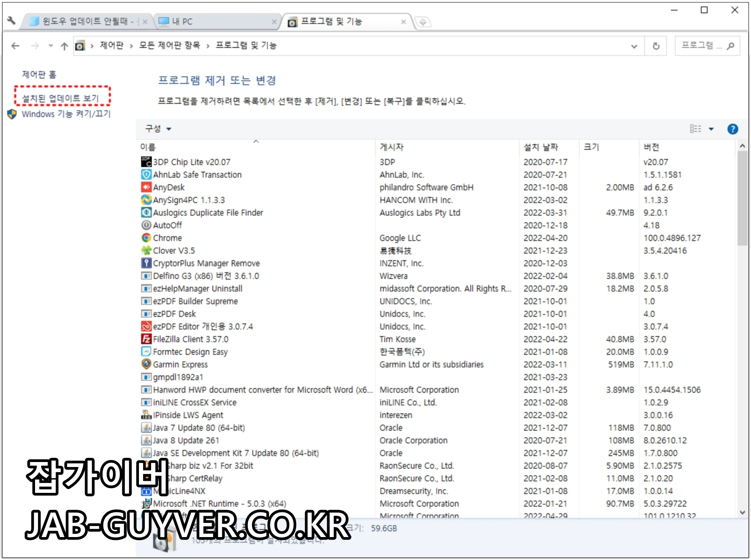Open a new tab with plus button

(x=423, y=22)
